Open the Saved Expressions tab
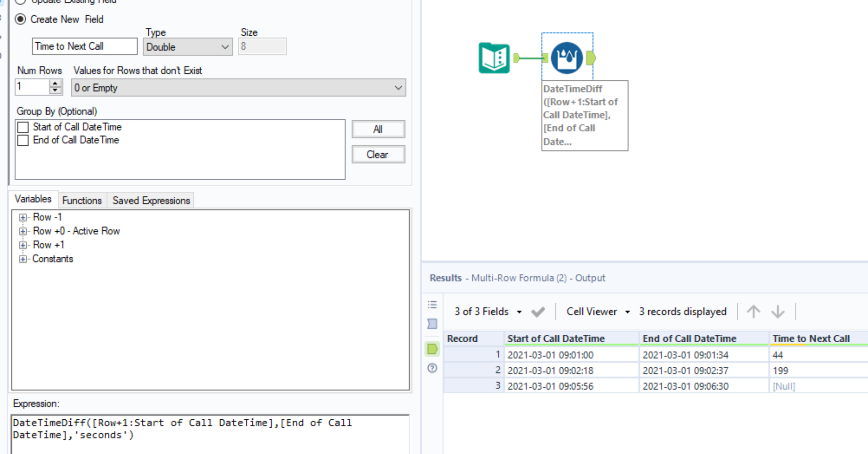 151,200
